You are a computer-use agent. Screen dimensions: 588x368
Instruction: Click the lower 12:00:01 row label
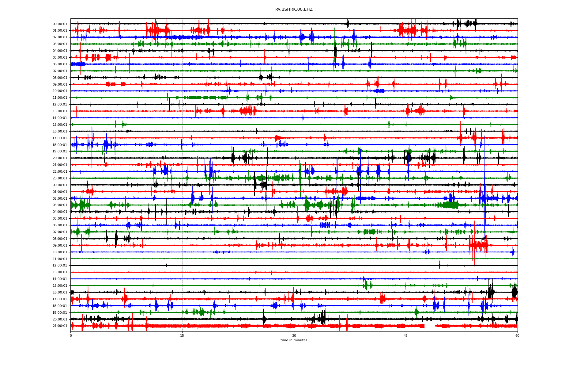coord(60,266)
